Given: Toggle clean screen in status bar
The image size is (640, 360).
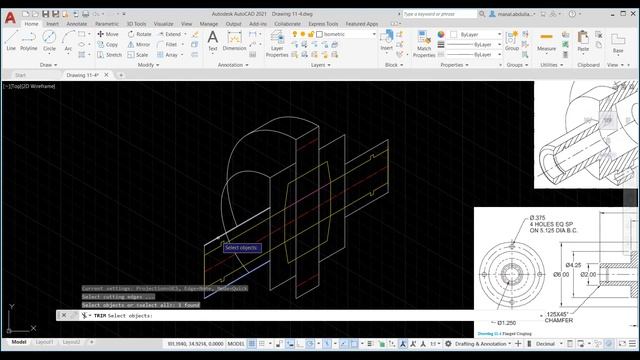Looking at the screenshot, I should pos(622,344).
